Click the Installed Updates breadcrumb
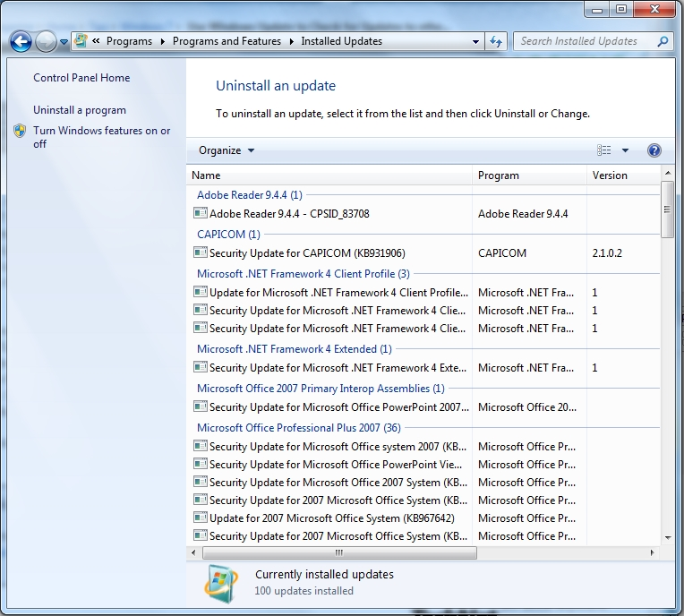 pos(342,41)
